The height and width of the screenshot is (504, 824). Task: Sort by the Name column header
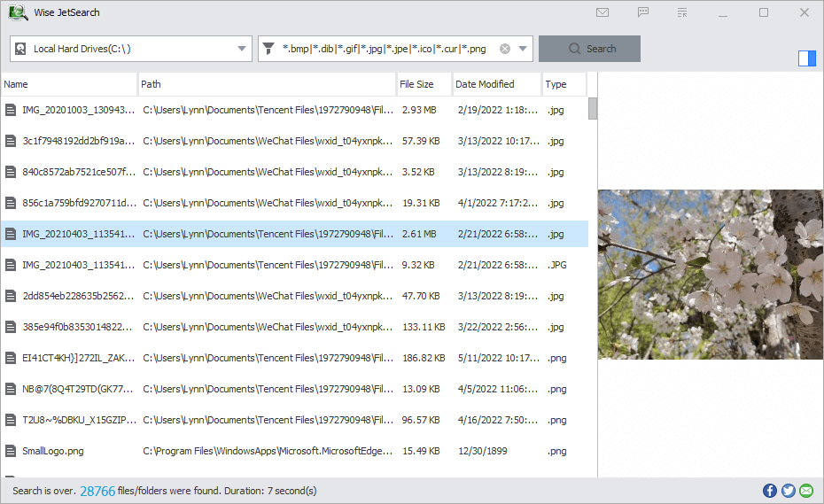(x=69, y=84)
